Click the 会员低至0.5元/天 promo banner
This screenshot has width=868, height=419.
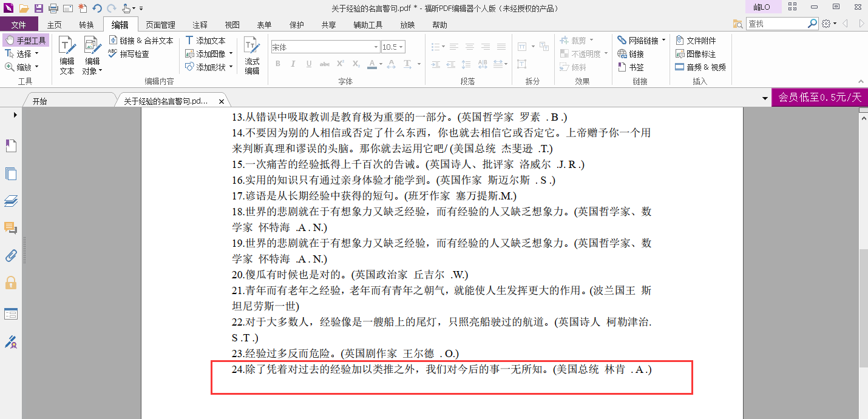[819, 98]
